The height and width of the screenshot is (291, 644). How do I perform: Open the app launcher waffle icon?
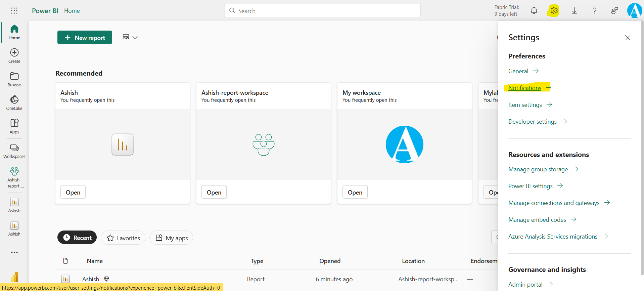(x=14, y=11)
